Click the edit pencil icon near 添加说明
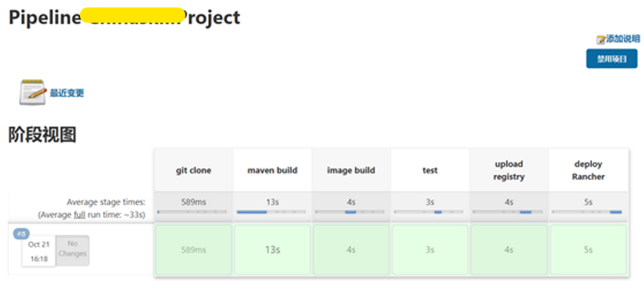The width and height of the screenshot is (644, 283). 600,40
